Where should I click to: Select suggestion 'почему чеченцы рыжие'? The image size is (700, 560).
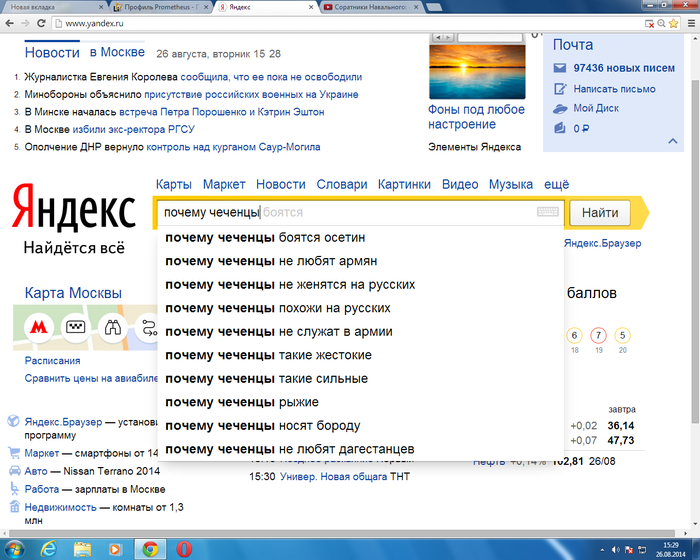click(x=361, y=402)
